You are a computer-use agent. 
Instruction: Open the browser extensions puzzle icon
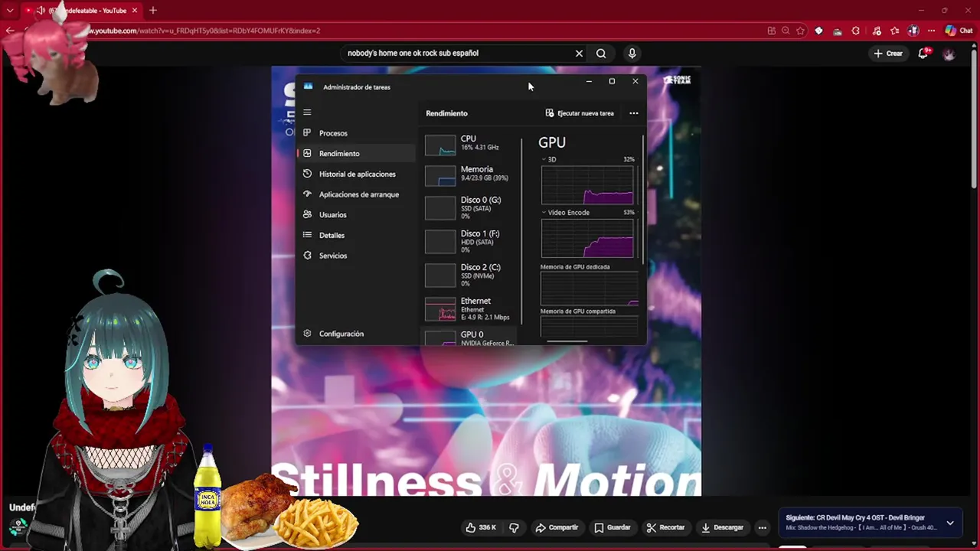856,31
